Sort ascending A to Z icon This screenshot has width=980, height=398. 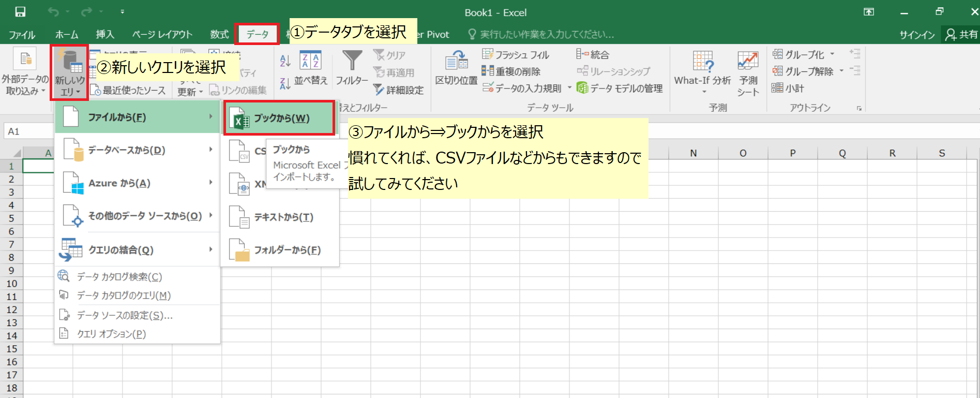pos(285,61)
